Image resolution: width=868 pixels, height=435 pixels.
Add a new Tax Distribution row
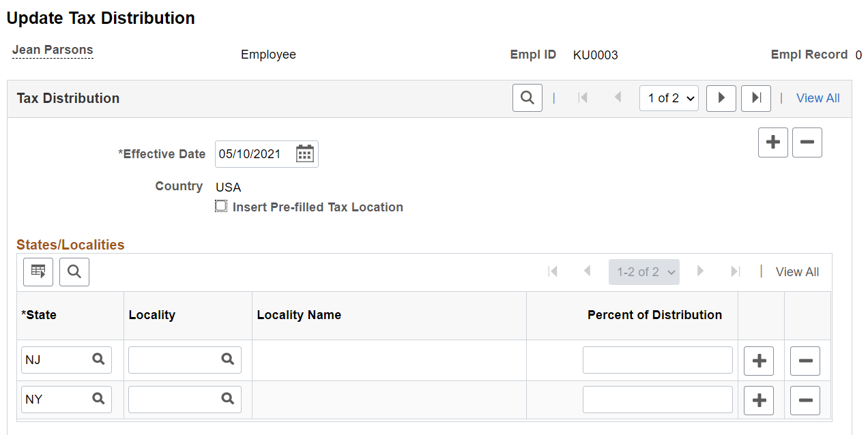click(x=773, y=142)
